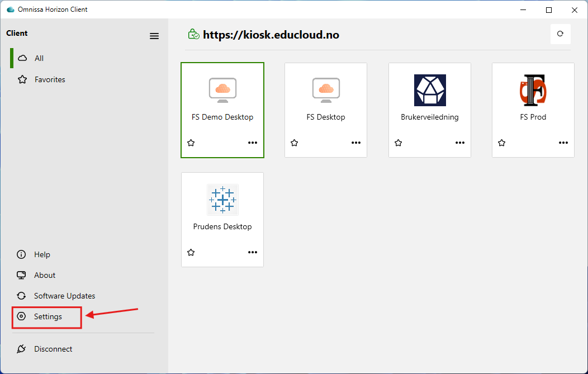This screenshot has width=588, height=374.
Task: Open Settings in the sidebar
Action: coord(47,316)
